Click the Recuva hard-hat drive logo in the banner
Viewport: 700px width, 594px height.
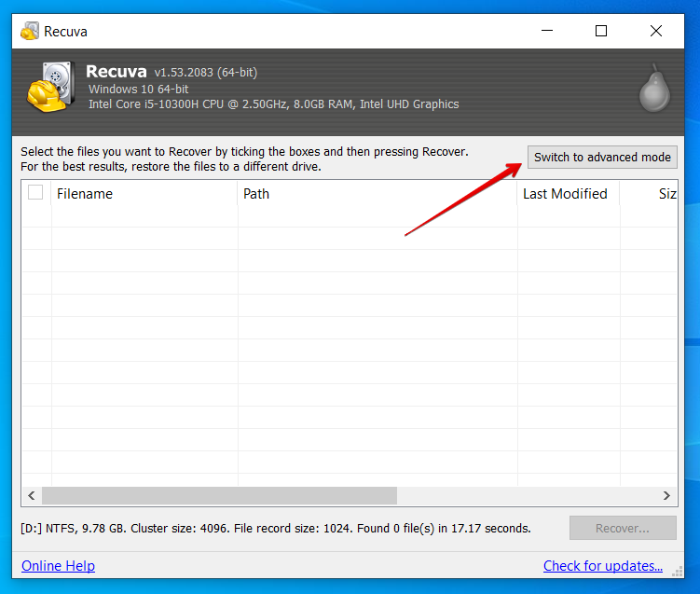click(50, 87)
